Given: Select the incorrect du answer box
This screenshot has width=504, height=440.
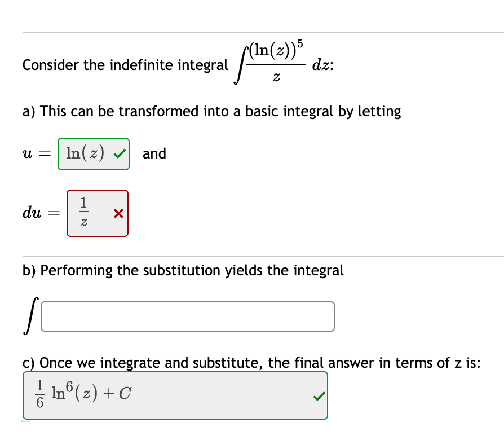Looking at the screenshot, I should tap(97, 213).
